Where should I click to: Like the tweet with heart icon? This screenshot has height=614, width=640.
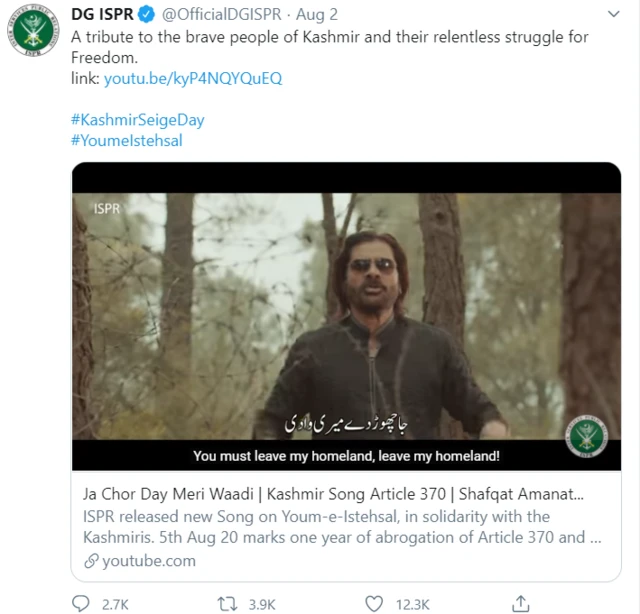(x=374, y=603)
